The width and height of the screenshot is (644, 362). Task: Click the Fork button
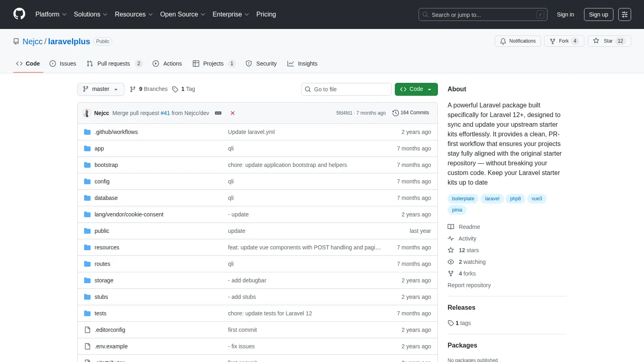564,41
